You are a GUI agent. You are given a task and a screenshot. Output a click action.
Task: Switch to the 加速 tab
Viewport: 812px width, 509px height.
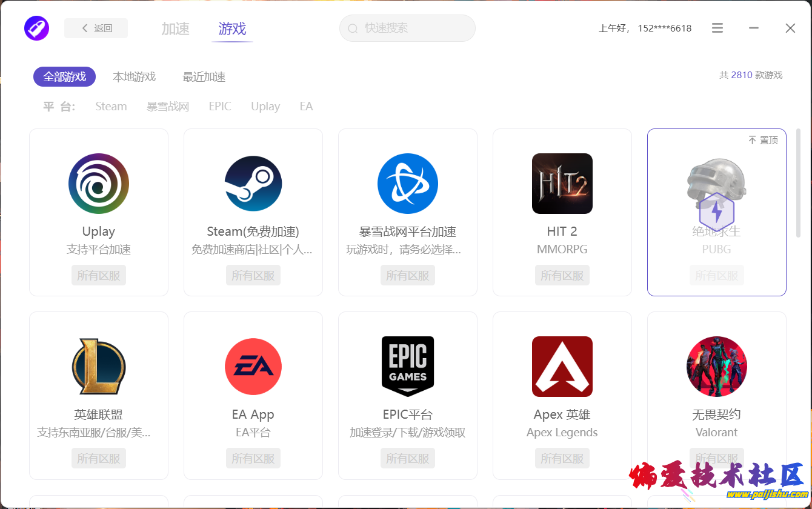point(175,28)
